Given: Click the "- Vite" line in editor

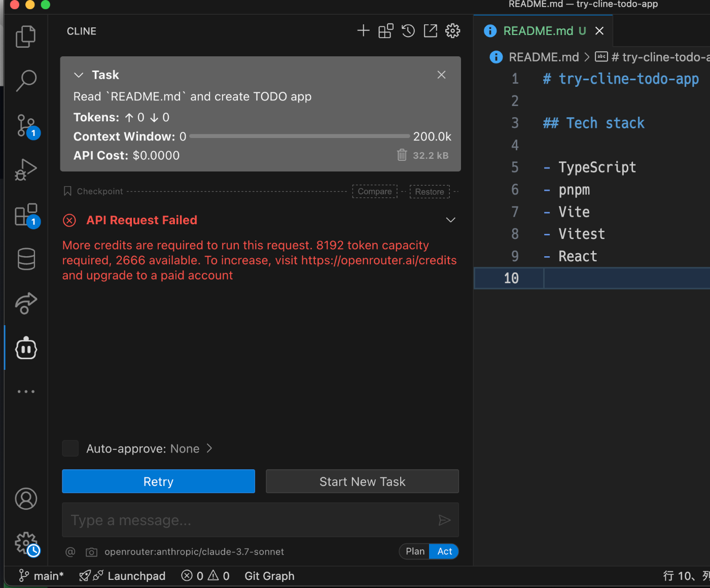Looking at the screenshot, I should point(566,212).
